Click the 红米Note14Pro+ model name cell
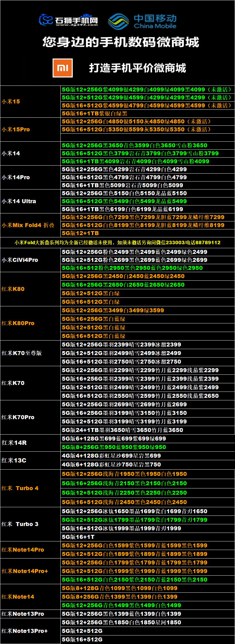The height and width of the screenshot is (644, 235). coord(30,571)
